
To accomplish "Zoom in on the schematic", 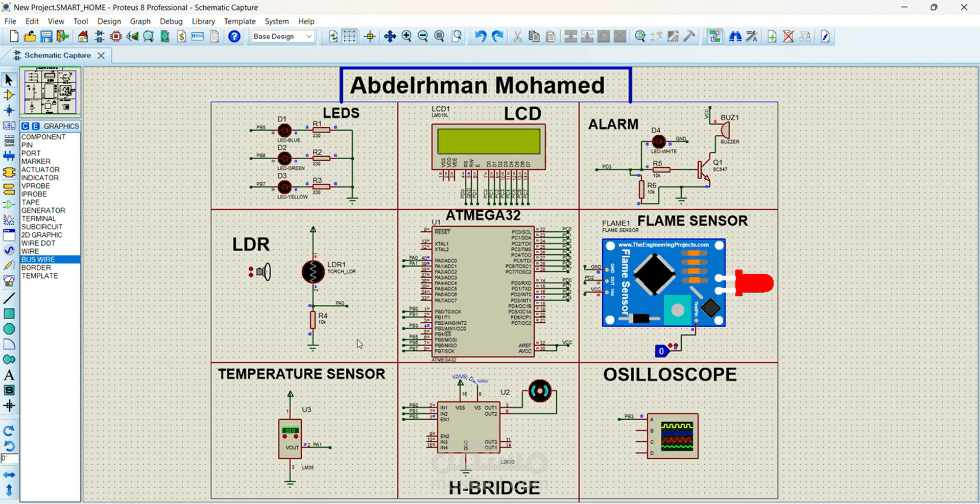I will click(x=407, y=36).
